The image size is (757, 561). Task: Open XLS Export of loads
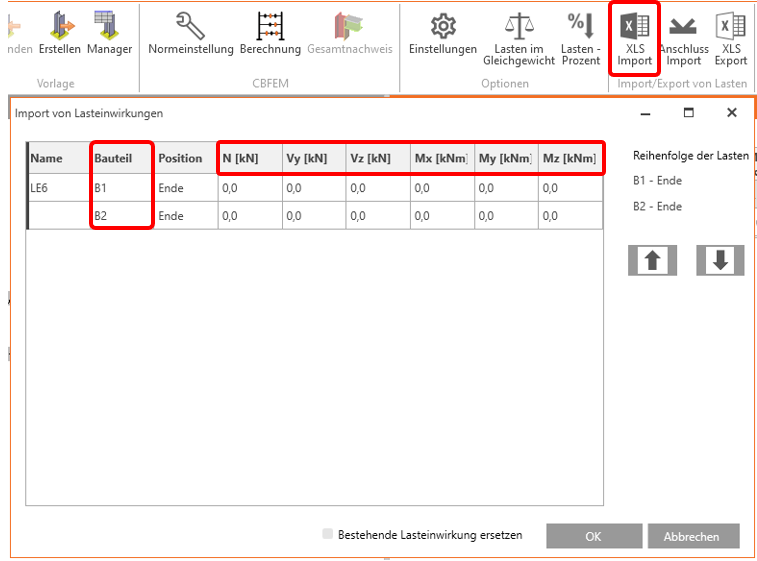pyautogui.click(x=731, y=39)
